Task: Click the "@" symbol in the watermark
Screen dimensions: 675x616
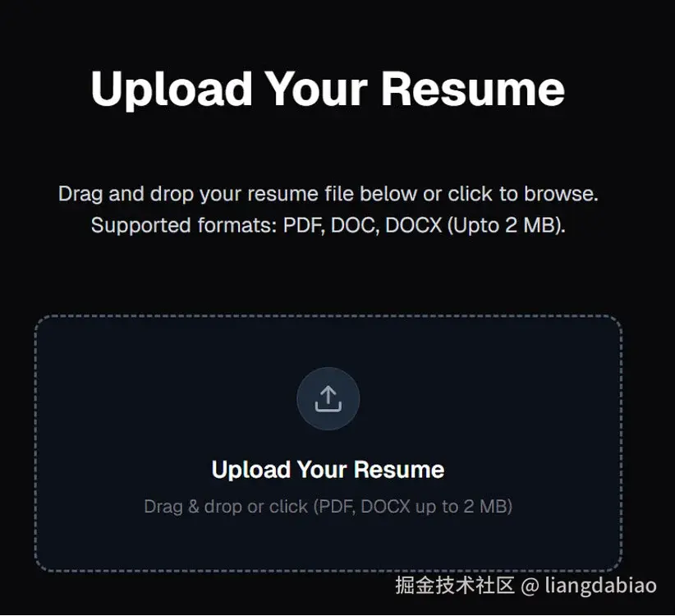Action: click(530, 586)
